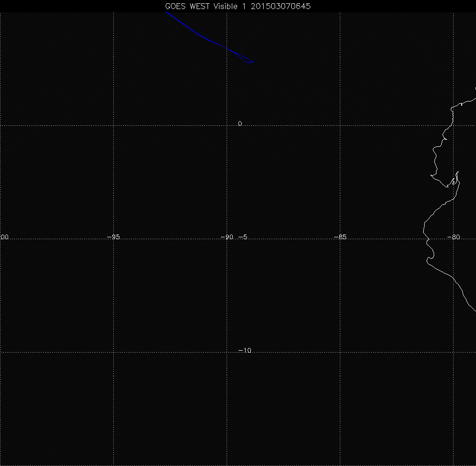Click grid intersection of equator and -95 longitude

tap(113, 125)
